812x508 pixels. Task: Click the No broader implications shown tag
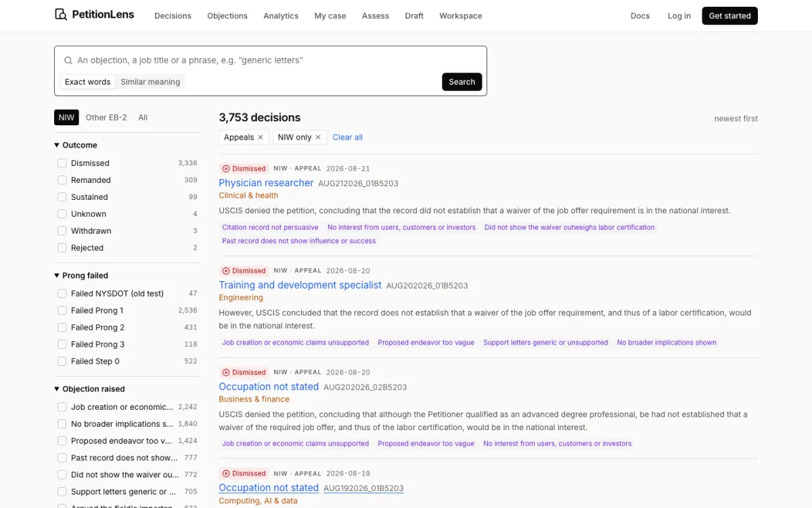667,343
